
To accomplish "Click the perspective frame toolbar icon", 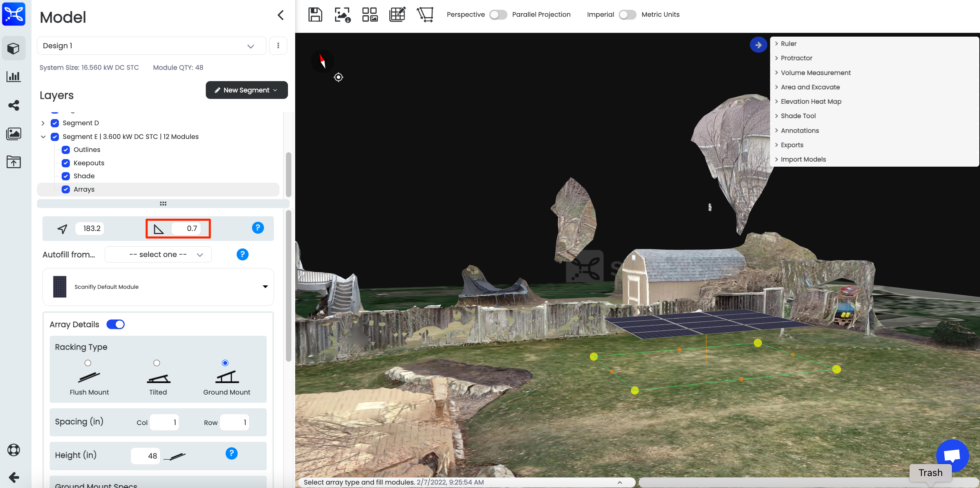I will tap(425, 14).
